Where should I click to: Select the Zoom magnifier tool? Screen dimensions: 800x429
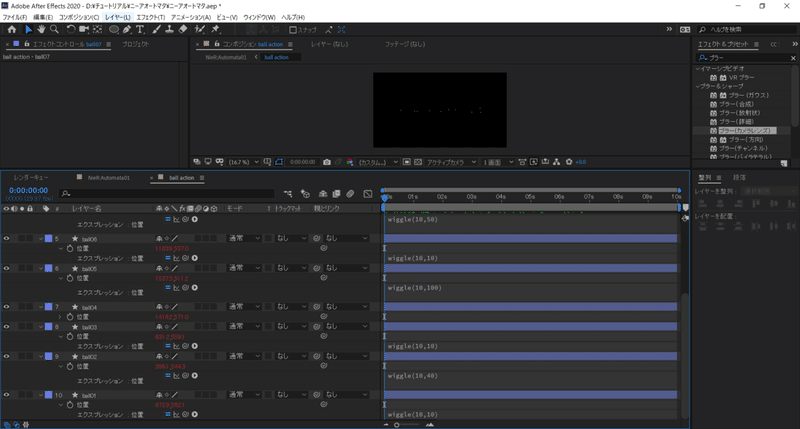[54, 30]
